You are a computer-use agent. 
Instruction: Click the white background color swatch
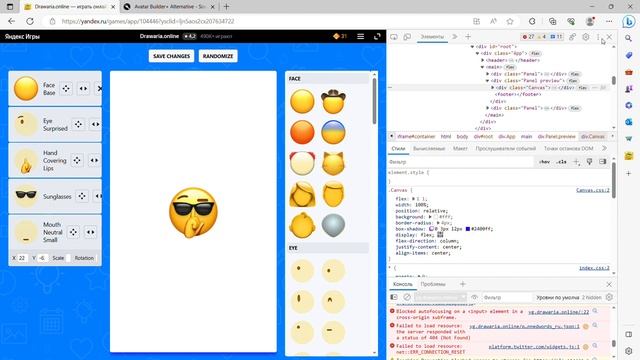(436, 217)
